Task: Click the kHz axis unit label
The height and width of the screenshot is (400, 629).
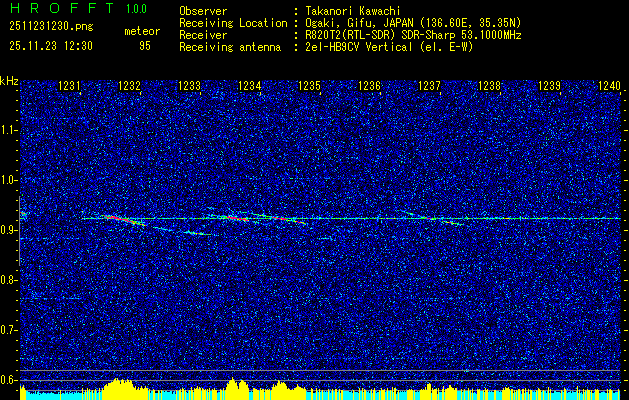Action: 9,81
